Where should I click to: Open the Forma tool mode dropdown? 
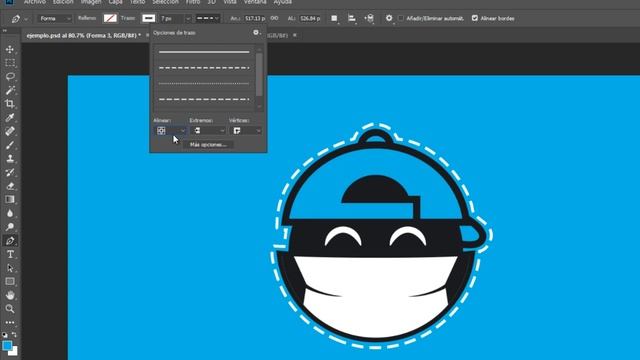click(55, 18)
